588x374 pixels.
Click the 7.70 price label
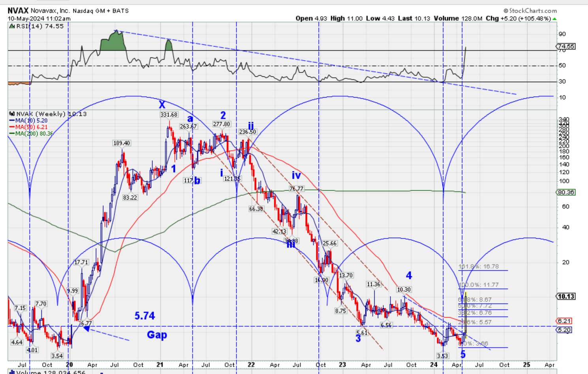[x=41, y=304]
